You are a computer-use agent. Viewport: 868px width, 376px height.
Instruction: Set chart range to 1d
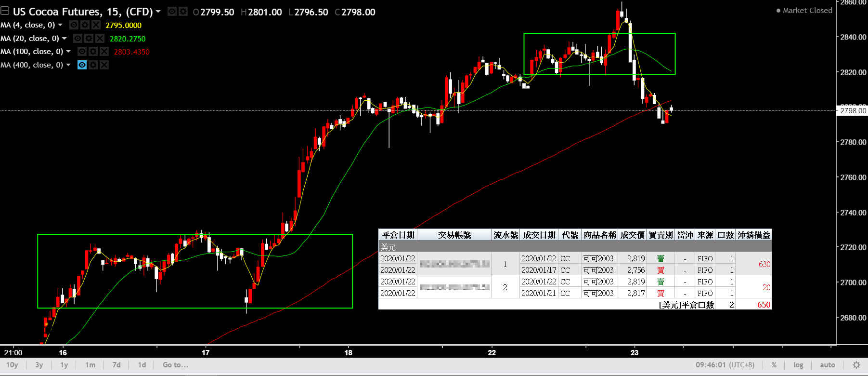[x=142, y=365]
